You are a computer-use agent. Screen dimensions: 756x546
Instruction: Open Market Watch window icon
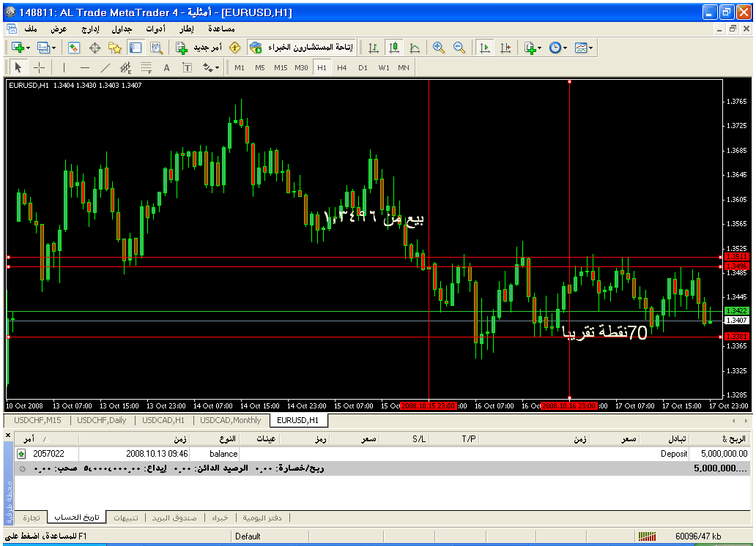(x=74, y=48)
